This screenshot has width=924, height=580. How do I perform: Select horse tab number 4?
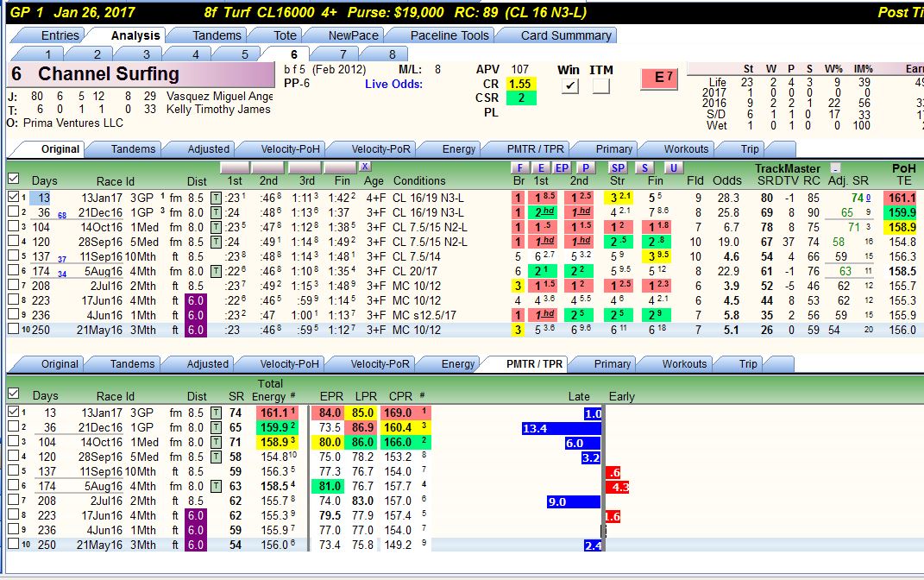tap(195, 54)
